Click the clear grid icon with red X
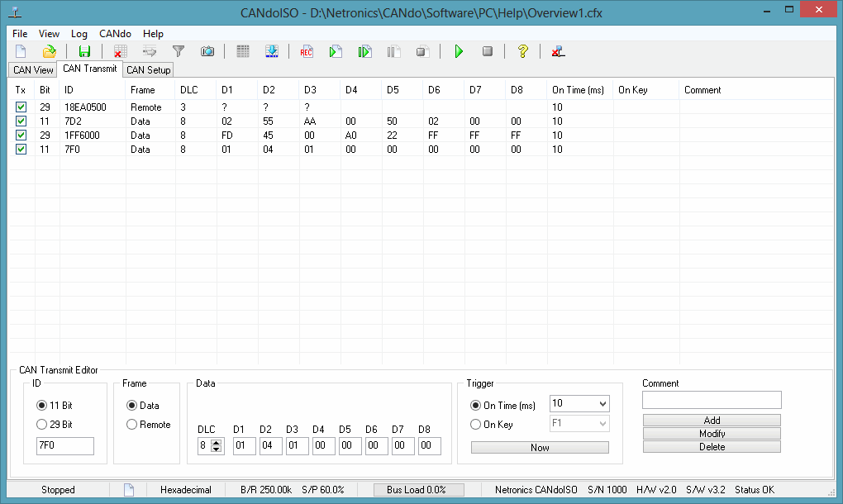Viewport: 843px width, 504px height. (121, 51)
